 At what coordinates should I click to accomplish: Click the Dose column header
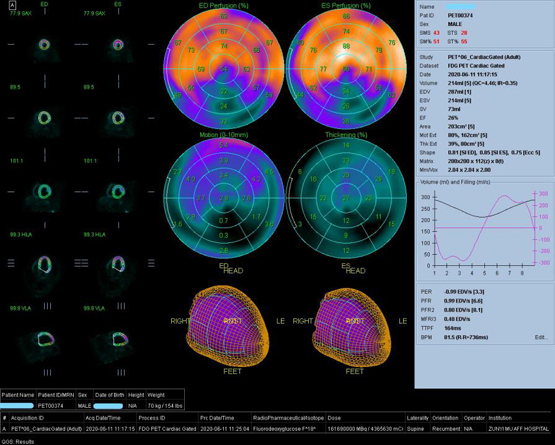pyautogui.click(x=333, y=418)
